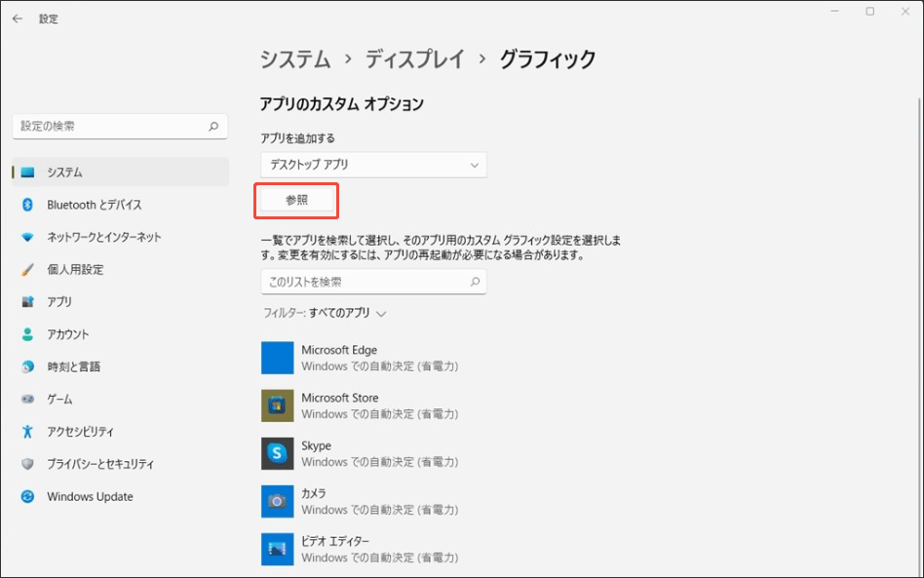
Task: Click the アカウント person icon
Action: [27, 334]
